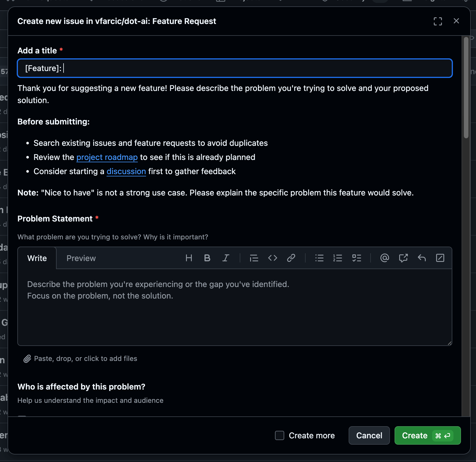
Task: Click the Heading formatting icon
Action: pyautogui.click(x=189, y=258)
